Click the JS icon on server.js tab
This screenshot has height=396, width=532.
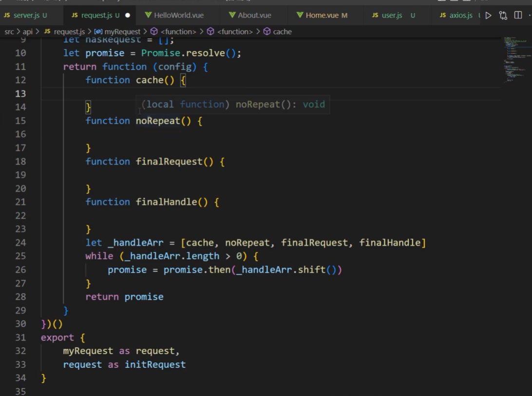point(7,15)
